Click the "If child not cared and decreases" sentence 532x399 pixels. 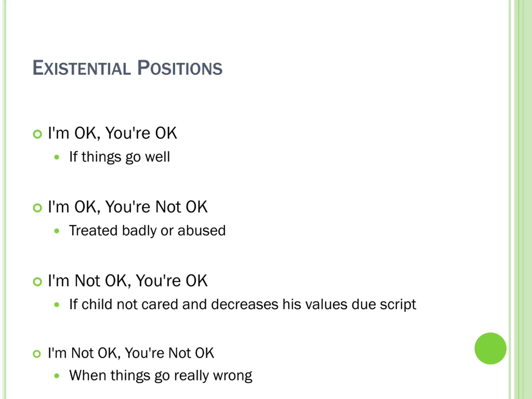point(243,304)
